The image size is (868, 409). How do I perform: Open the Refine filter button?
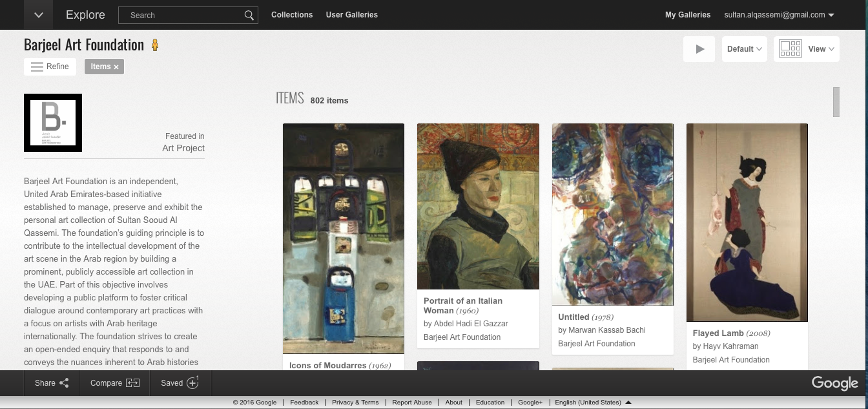(50, 67)
